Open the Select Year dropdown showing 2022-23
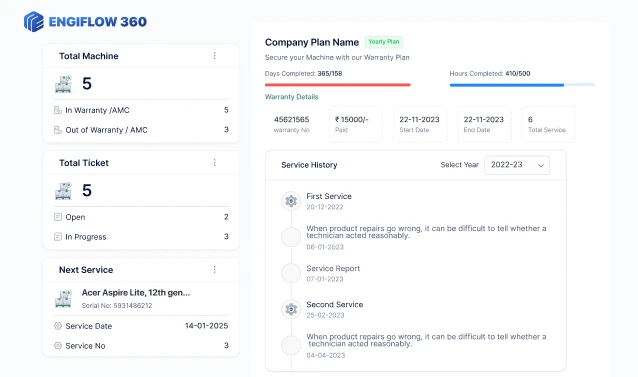The image size is (638, 377). (x=517, y=165)
